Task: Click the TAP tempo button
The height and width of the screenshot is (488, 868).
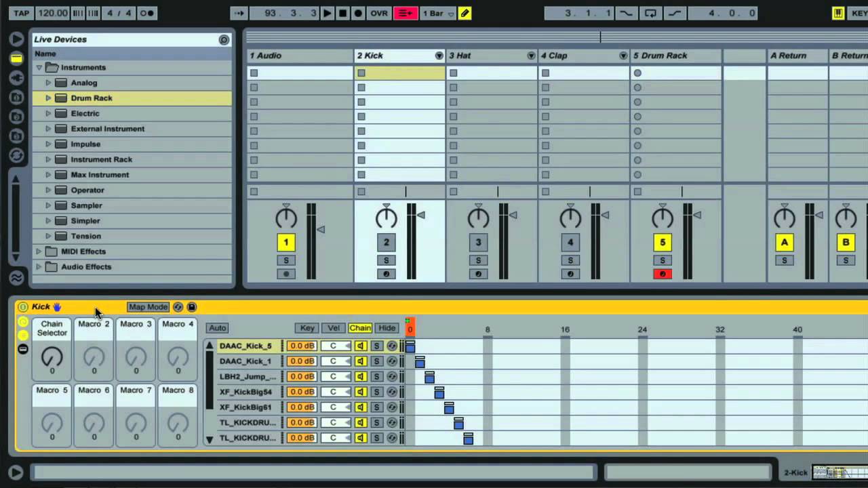Action: [22, 13]
